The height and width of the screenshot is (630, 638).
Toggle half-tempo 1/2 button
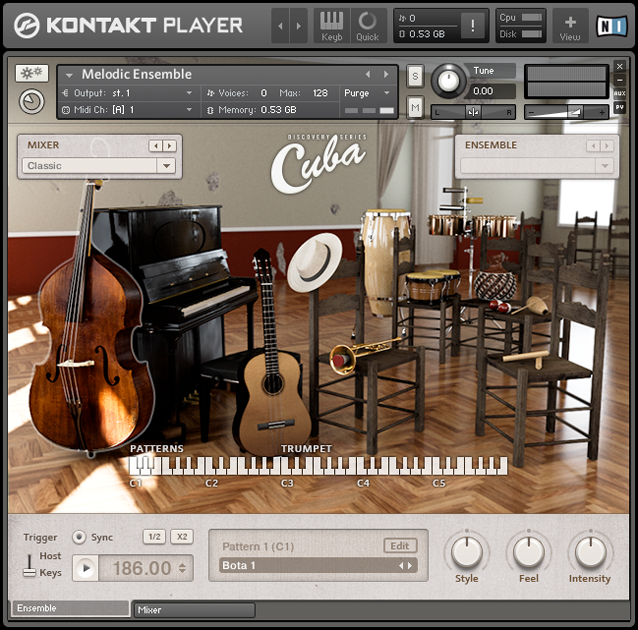(x=154, y=537)
